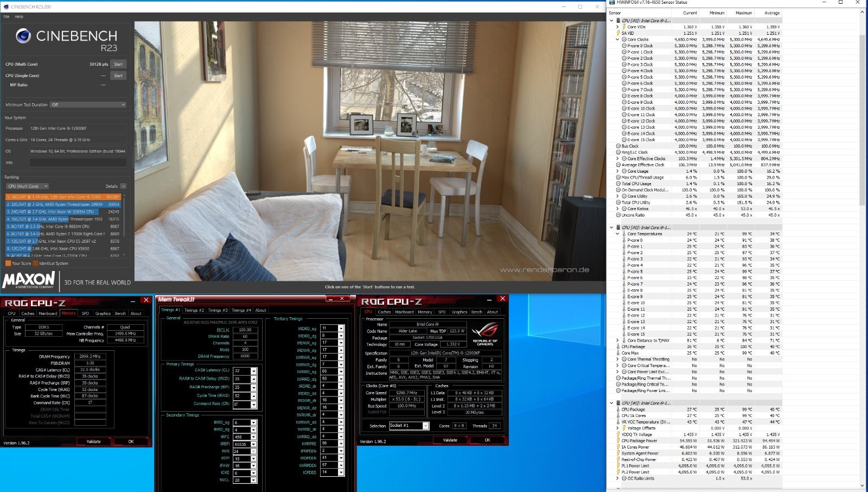Click the lightning icon beside System Agent Power
The height and width of the screenshot is (492, 868).
point(618,453)
